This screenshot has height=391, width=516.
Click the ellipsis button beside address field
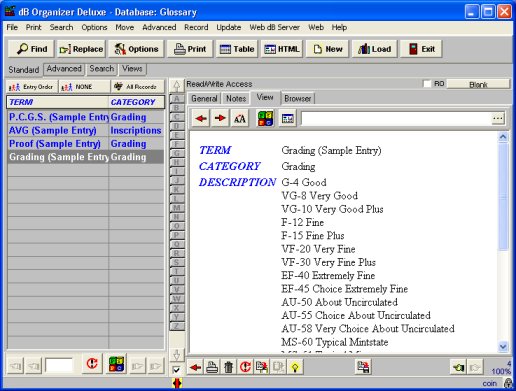(x=498, y=118)
